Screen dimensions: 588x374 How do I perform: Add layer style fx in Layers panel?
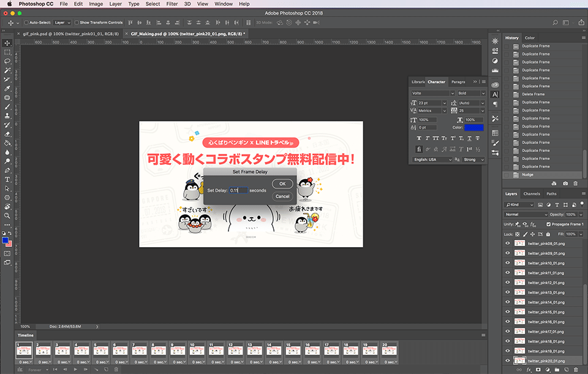coord(529,370)
